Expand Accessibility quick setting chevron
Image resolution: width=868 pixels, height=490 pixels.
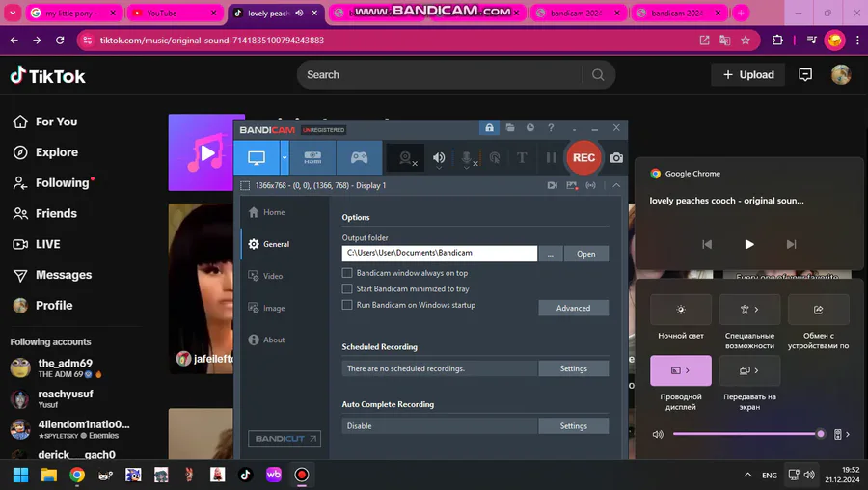click(757, 310)
